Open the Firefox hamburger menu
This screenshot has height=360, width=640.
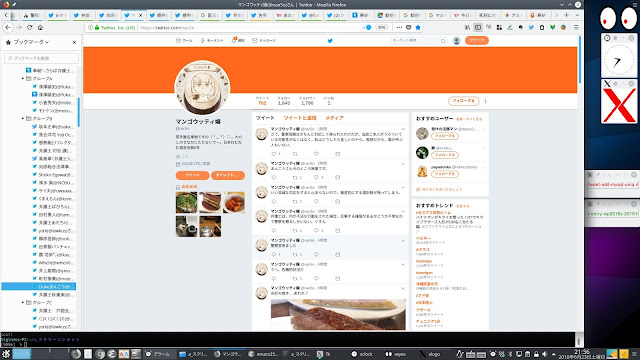coord(576,27)
